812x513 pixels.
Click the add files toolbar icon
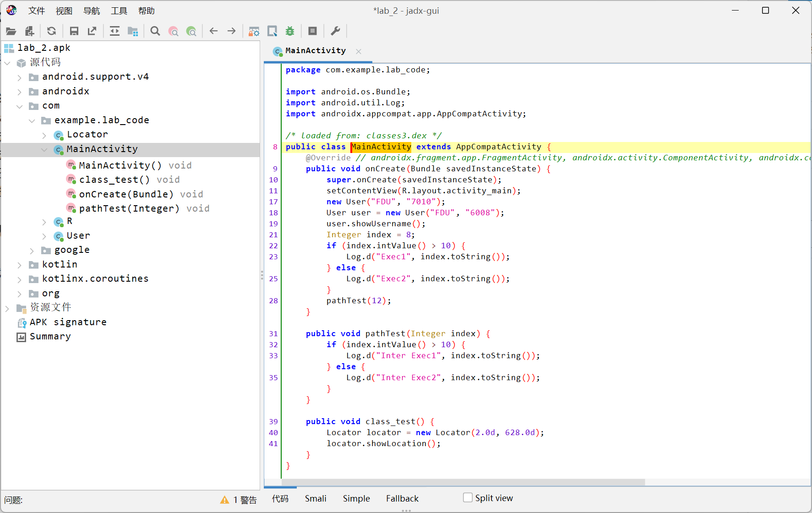tap(30, 31)
